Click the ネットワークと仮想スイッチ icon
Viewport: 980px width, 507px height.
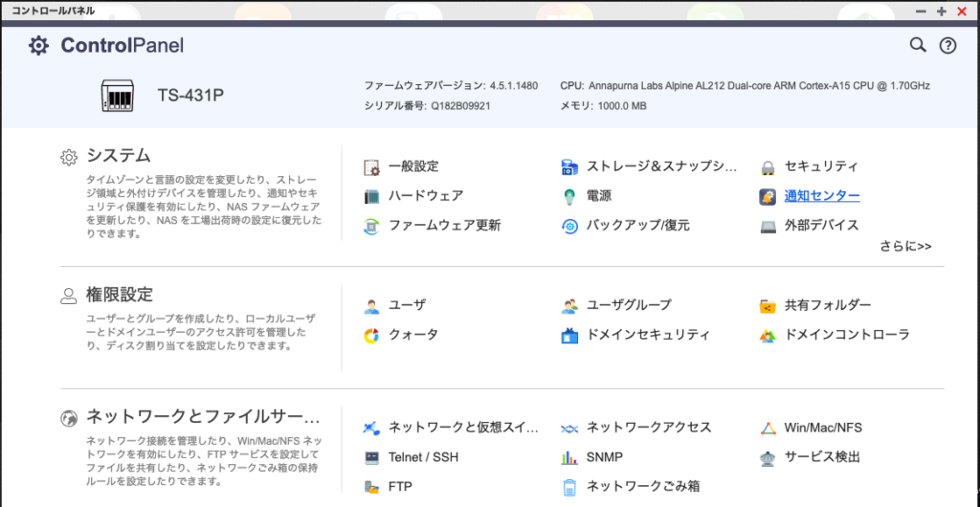tap(371, 429)
